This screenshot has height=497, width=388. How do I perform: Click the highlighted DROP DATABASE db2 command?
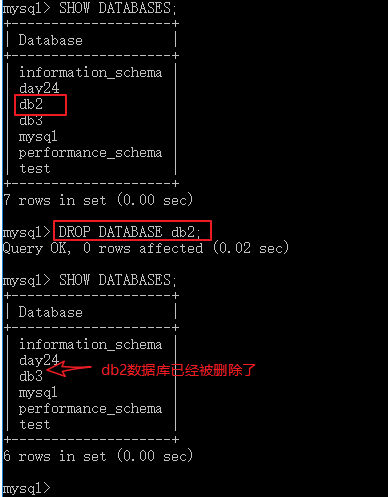pyautogui.click(x=132, y=230)
